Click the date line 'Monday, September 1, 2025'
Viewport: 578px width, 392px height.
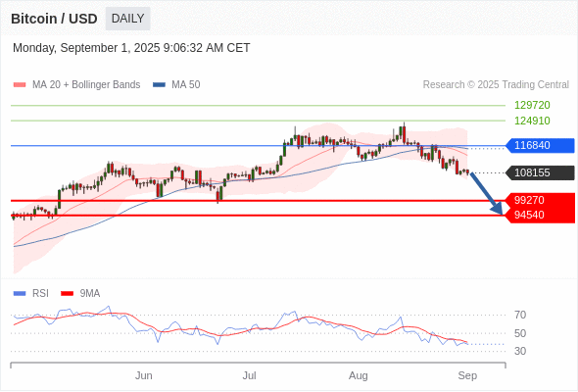click(131, 48)
